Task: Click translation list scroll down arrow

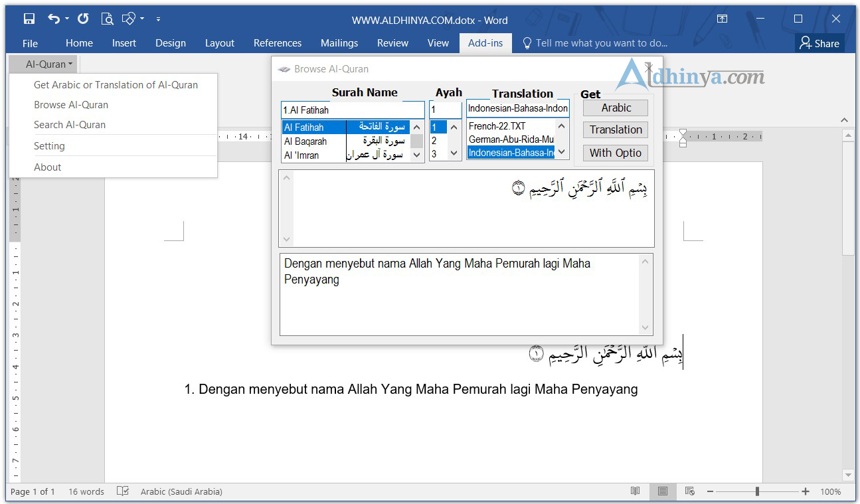Action: 562,152
